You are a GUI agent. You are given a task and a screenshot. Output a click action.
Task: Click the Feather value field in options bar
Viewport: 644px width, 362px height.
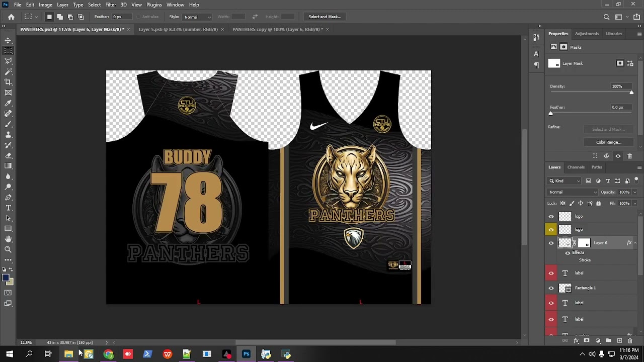point(123,17)
